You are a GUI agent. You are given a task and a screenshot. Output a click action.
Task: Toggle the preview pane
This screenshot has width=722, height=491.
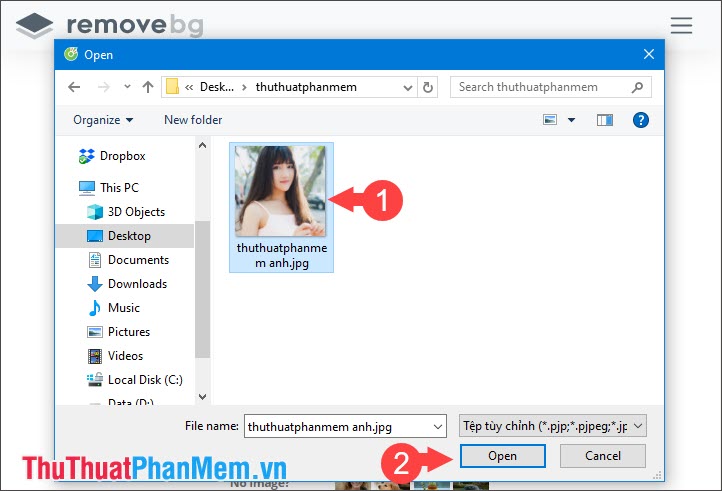coord(605,120)
